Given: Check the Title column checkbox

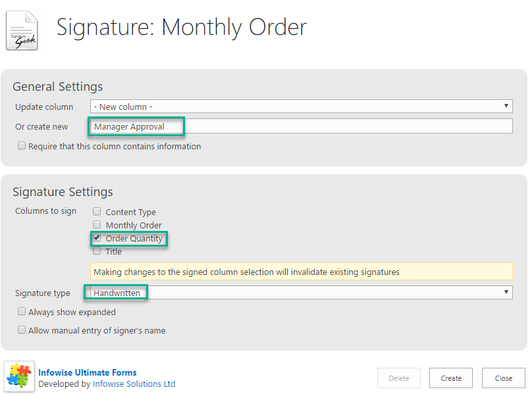Looking at the screenshot, I should point(97,251).
